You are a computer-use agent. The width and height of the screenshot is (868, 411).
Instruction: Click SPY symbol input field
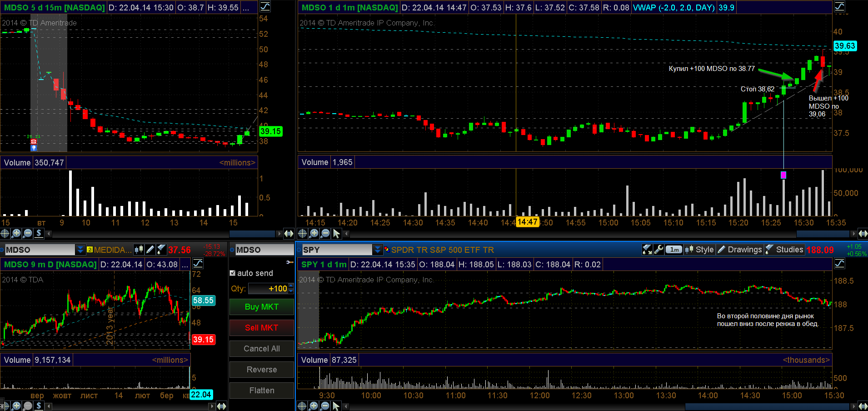pos(337,250)
